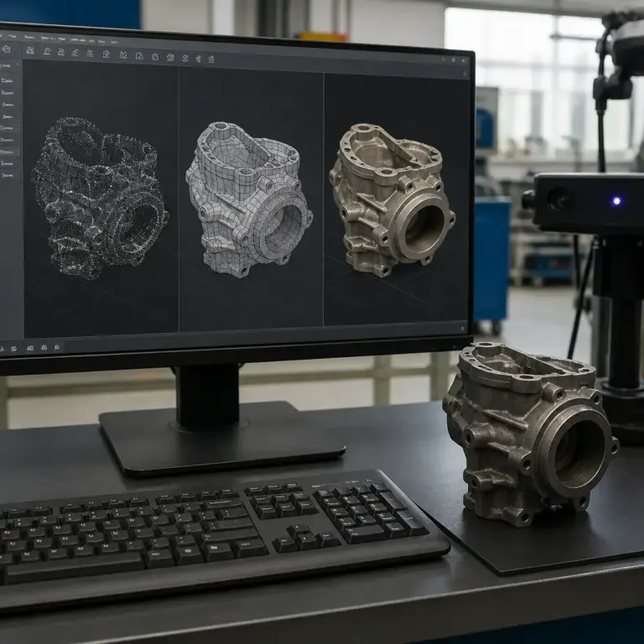Click the eleventh icon in the top toolbar
The image size is (644, 644).
(185, 59)
